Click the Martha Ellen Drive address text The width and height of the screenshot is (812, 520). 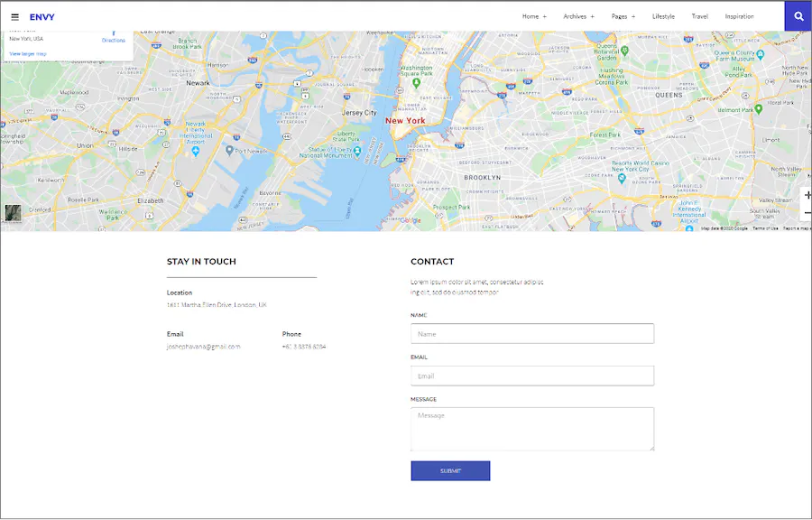click(x=217, y=305)
